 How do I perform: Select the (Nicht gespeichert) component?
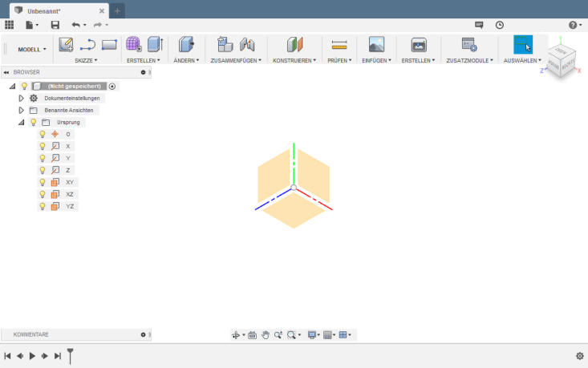click(x=75, y=87)
